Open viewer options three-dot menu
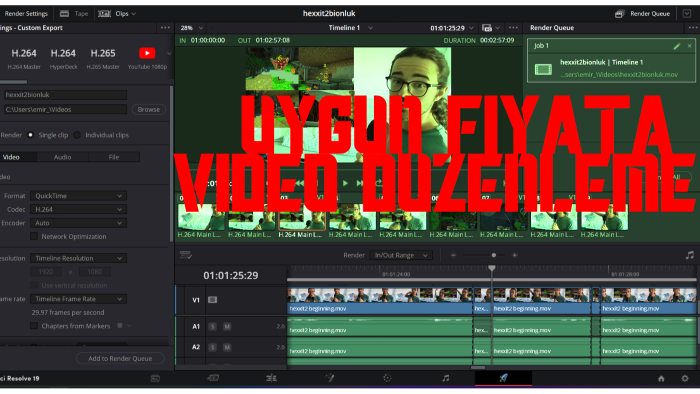This screenshot has height=394, width=700. 513,28
